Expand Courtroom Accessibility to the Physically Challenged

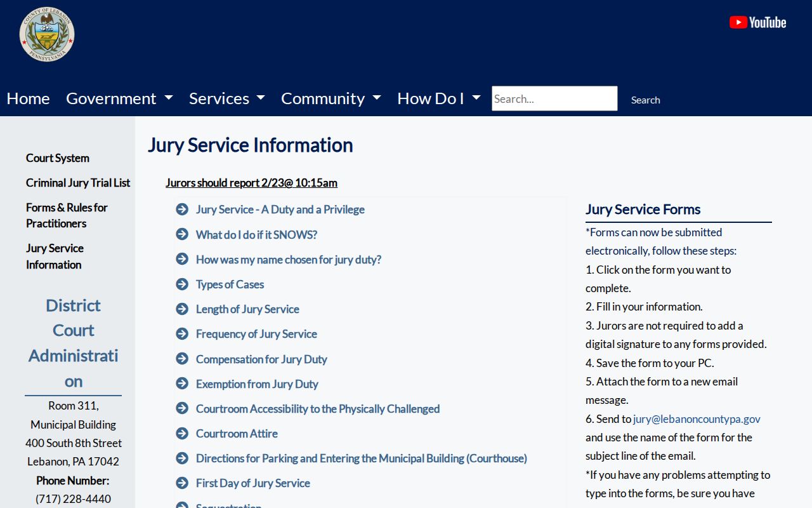(318, 408)
